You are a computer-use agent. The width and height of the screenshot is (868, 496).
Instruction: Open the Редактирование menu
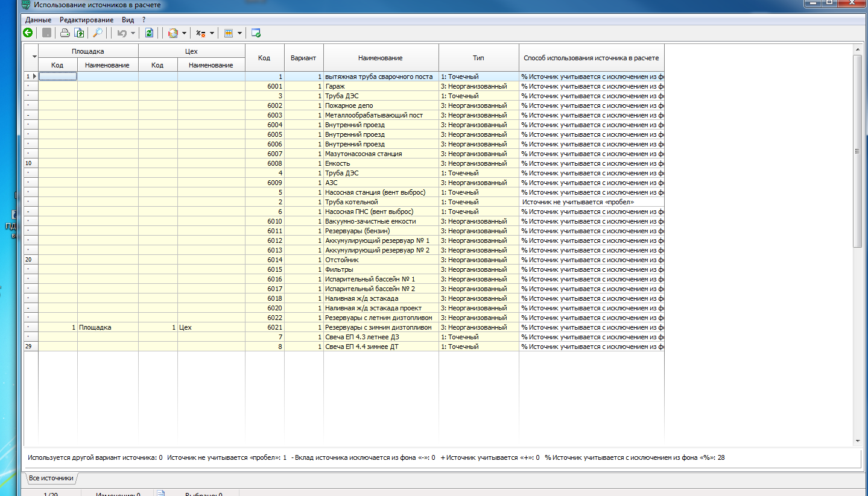point(86,20)
